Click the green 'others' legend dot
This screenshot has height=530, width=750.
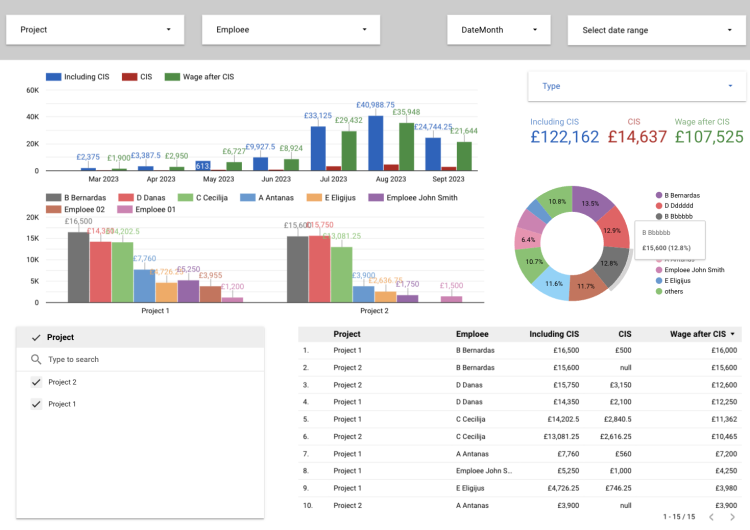[x=659, y=291]
